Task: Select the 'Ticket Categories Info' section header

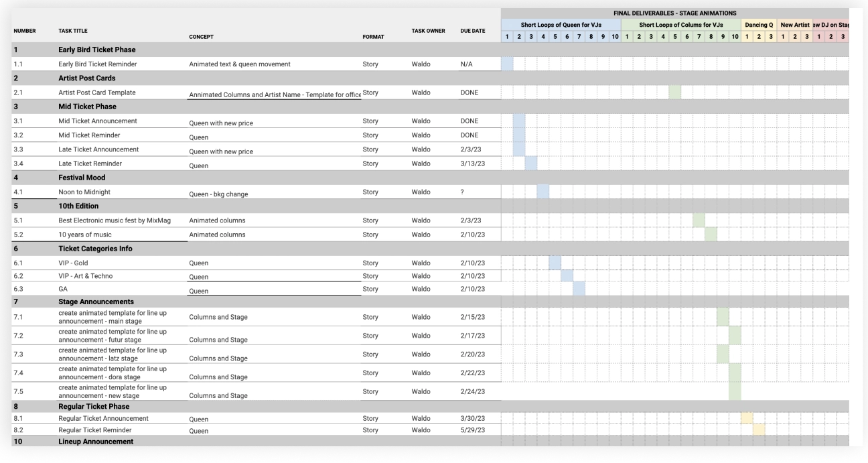Action: point(95,249)
